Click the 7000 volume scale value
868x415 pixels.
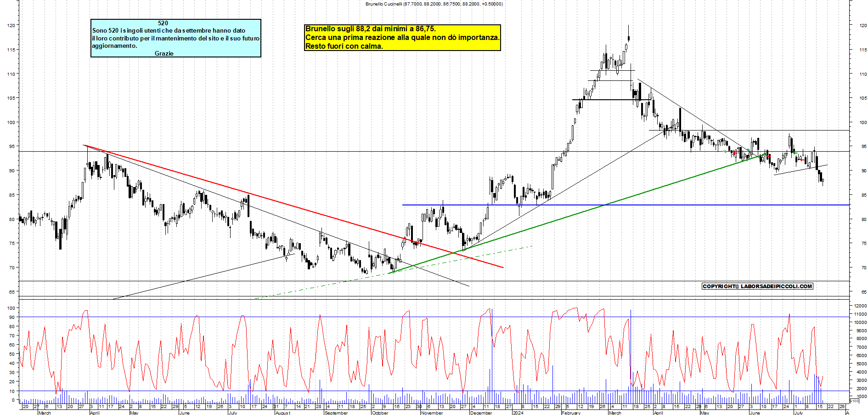[861, 347]
